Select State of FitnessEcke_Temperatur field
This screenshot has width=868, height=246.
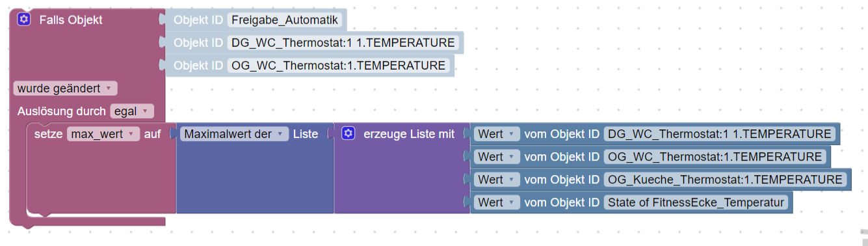696,202
